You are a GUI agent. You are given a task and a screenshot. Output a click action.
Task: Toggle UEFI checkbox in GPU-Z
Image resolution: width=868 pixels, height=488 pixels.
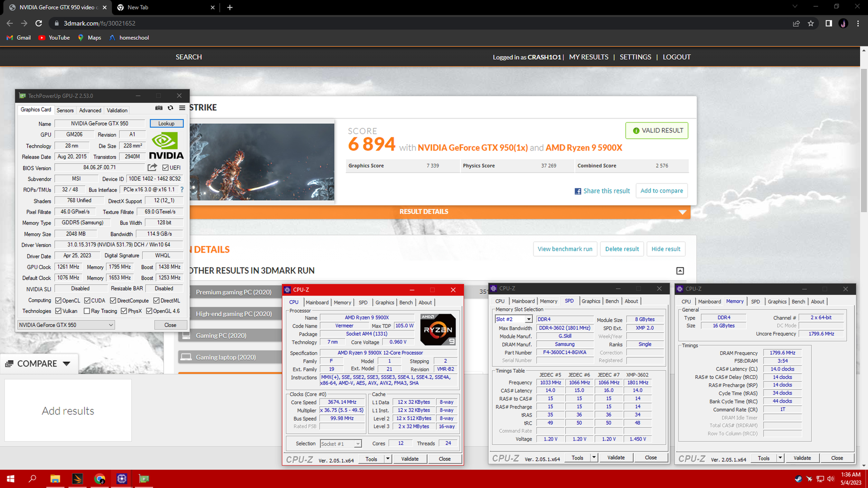point(165,168)
